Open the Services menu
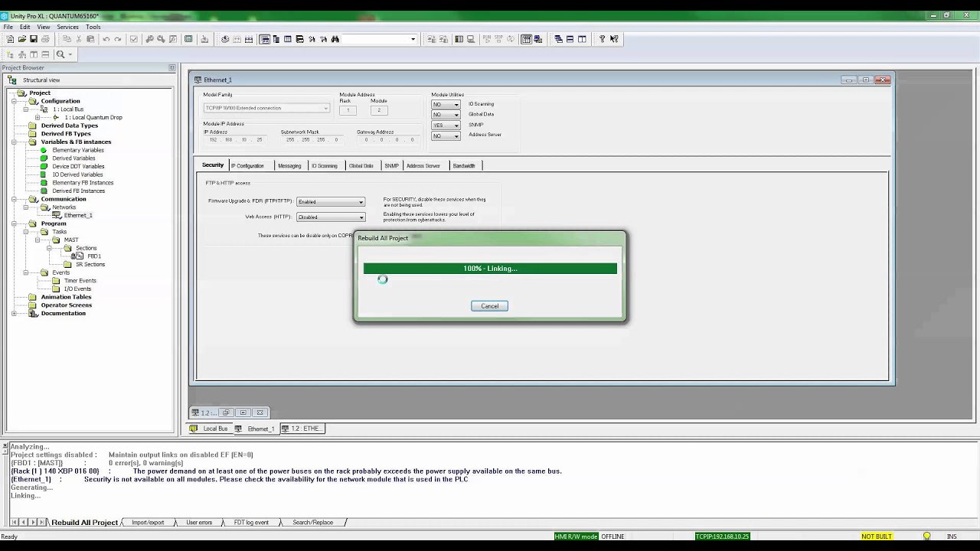Screen dimensions: 980x551 point(67,27)
